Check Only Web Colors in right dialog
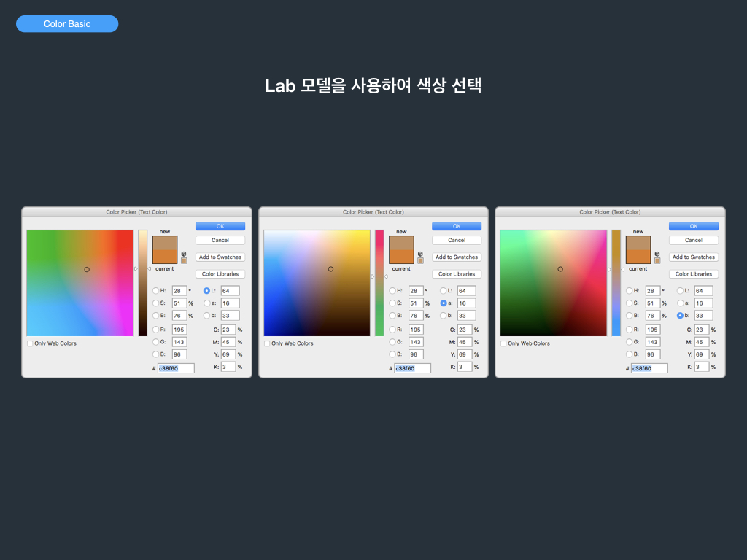 [503, 343]
